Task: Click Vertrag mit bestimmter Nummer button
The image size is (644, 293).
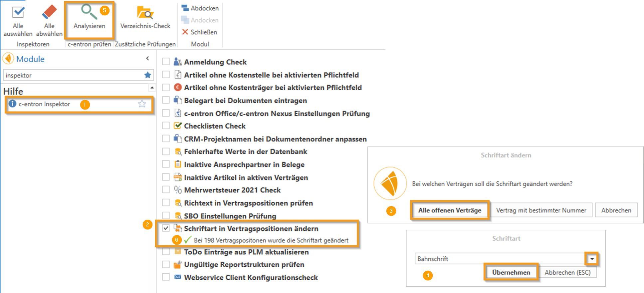Action: point(541,210)
